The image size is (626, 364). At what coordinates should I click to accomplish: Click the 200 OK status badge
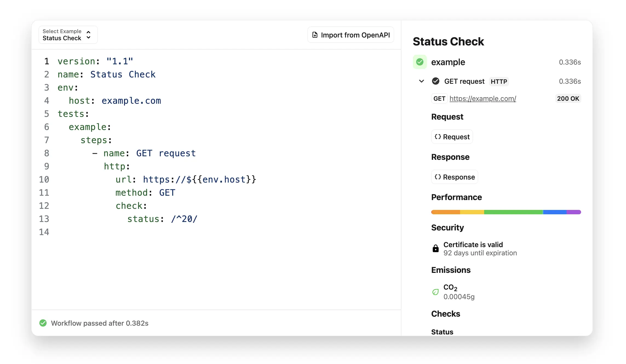click(x=568, y=99)
